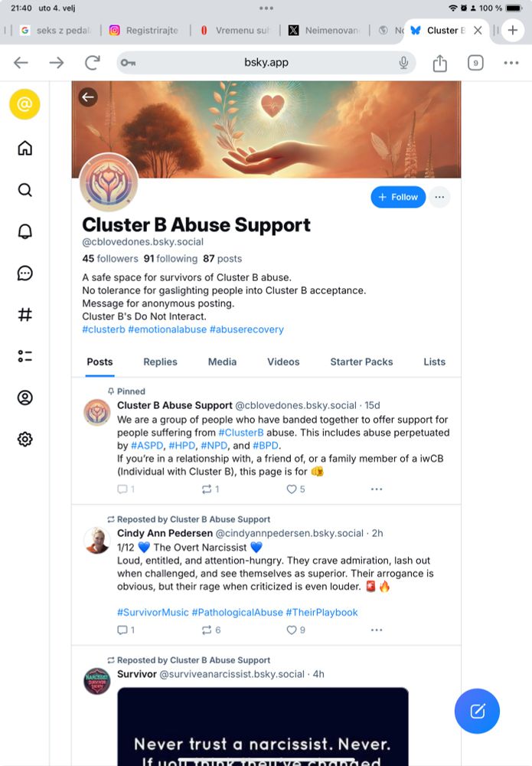Click the bsky.app address bar
This screenshot has height=766, width=532.
[266, 63]
